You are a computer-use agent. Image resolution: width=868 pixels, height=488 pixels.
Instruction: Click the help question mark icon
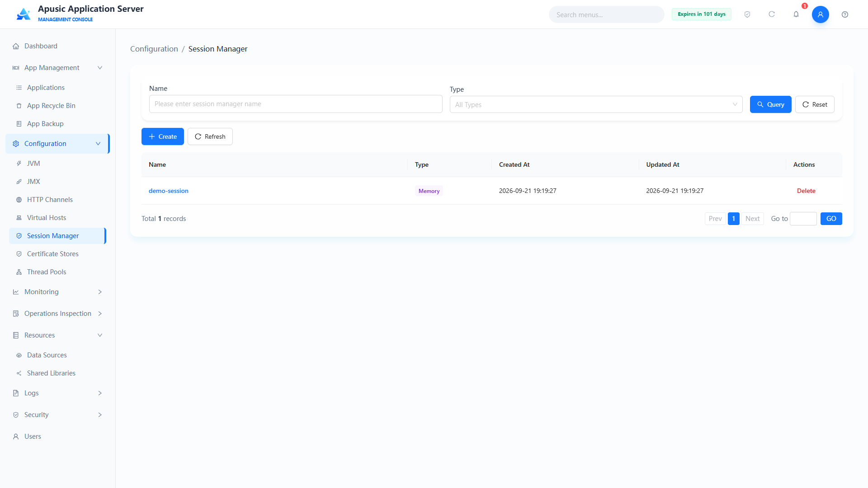[x=845, y=14]
